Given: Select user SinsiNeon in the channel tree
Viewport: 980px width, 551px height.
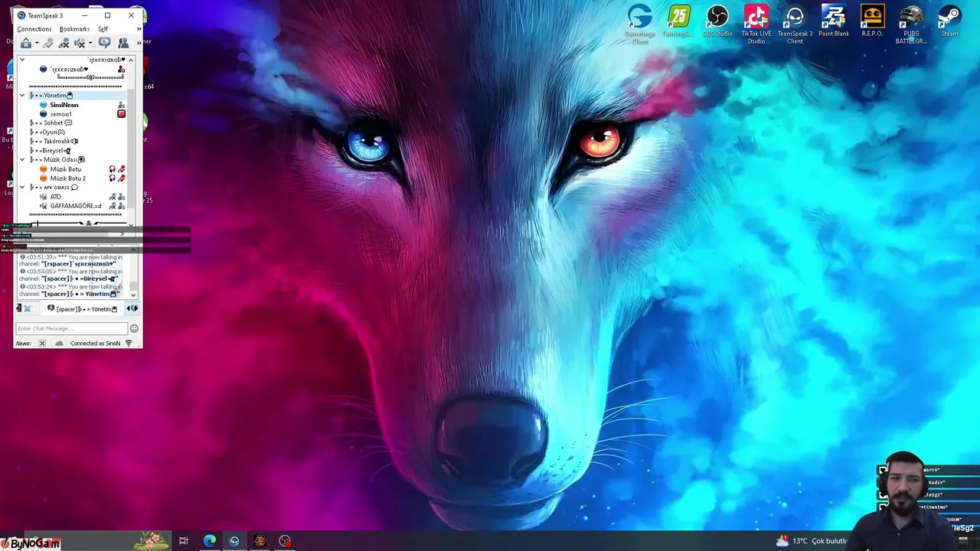Looking at the screenshot, I should [64, 105].
